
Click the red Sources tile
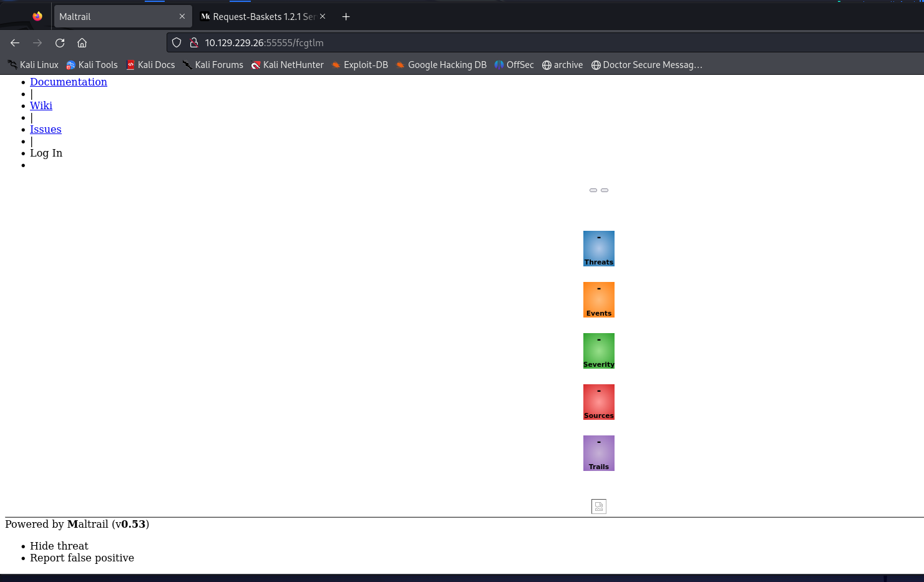pyautogui.click(x=598, y=402)
